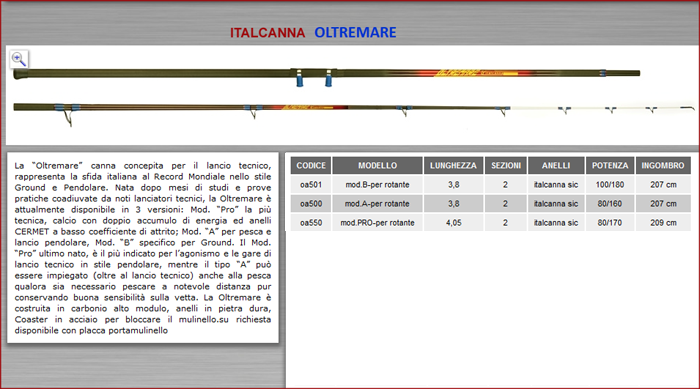Click the ANELLI column header
700x389 pixels.
coord(556,165)
